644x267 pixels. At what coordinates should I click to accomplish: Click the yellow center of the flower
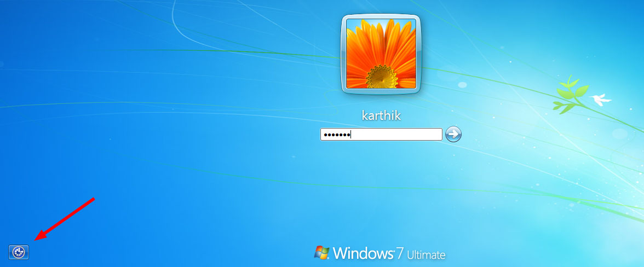point(382,78)
